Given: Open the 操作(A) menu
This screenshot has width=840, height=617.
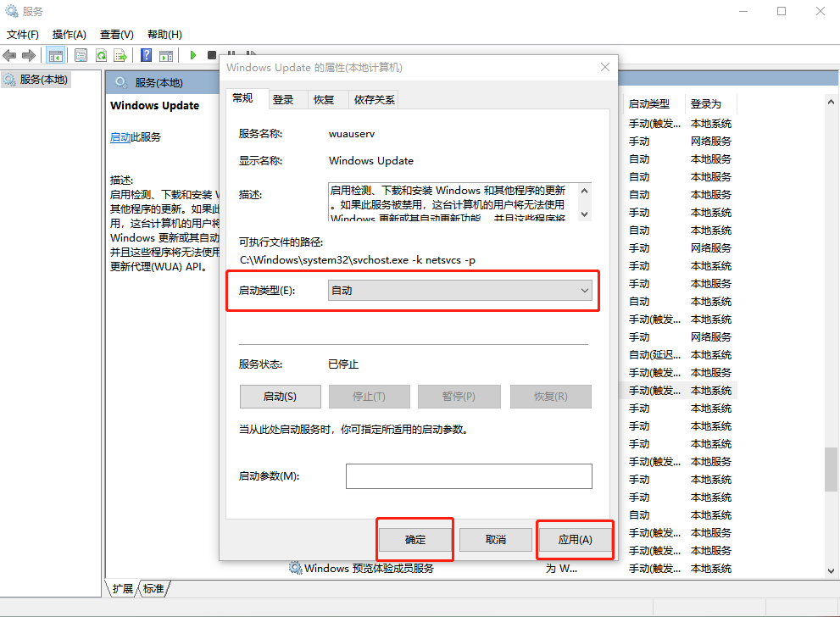Looking at the screenshot, I should pyautogui.click(x=68, y=34).
